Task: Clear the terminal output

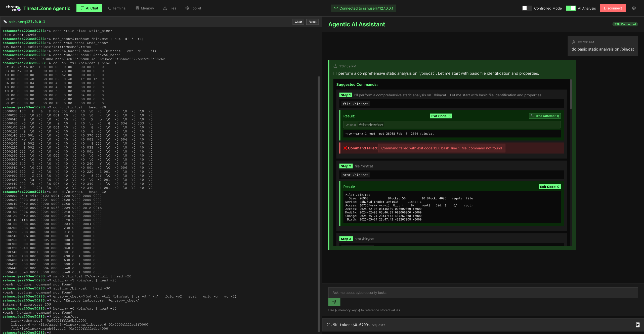Action: click(x=298, y=22)
